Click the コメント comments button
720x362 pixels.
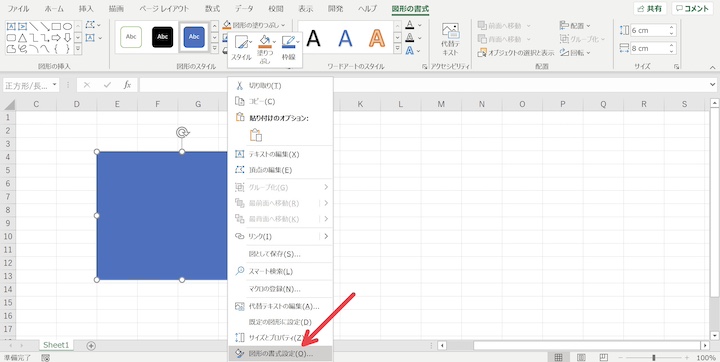pyautogui.click(x=692, y=9)
